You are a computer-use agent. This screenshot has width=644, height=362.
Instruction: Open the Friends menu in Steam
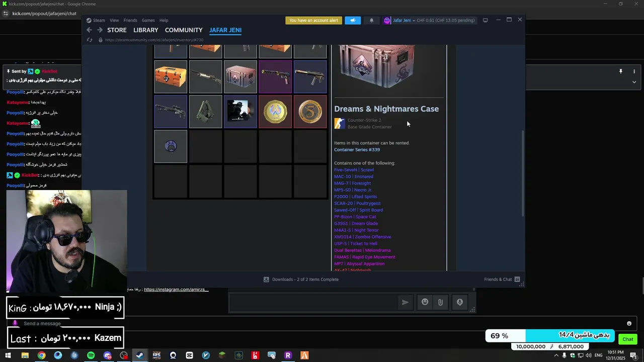[x=130, y=21]
